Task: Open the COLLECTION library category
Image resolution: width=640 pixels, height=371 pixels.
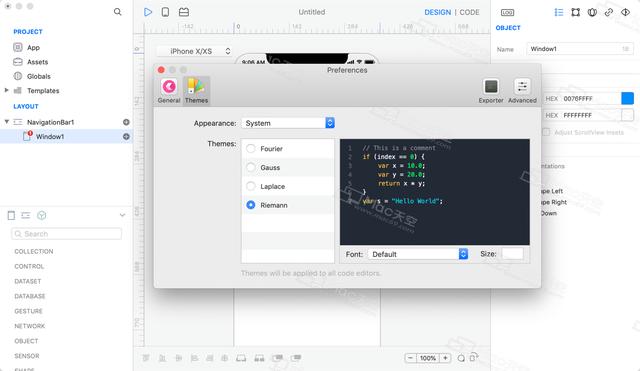Action: tap(33, 251)
